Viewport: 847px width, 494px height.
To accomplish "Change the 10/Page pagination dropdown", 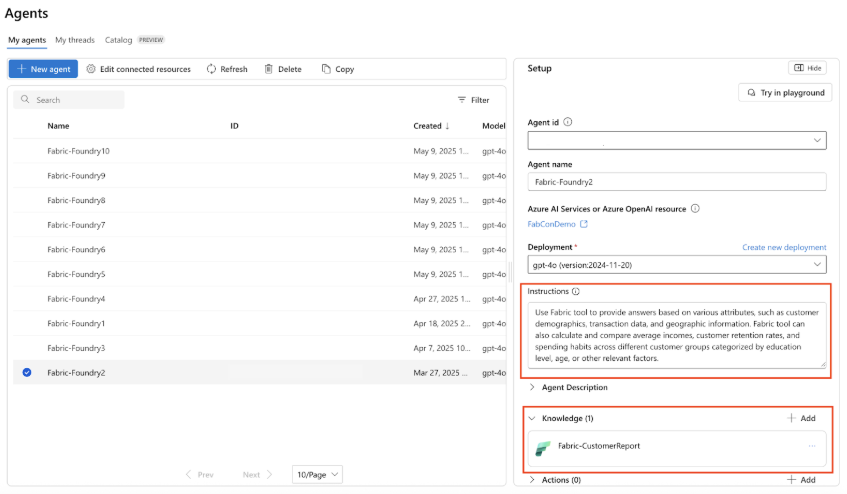I will click(318, 474).
